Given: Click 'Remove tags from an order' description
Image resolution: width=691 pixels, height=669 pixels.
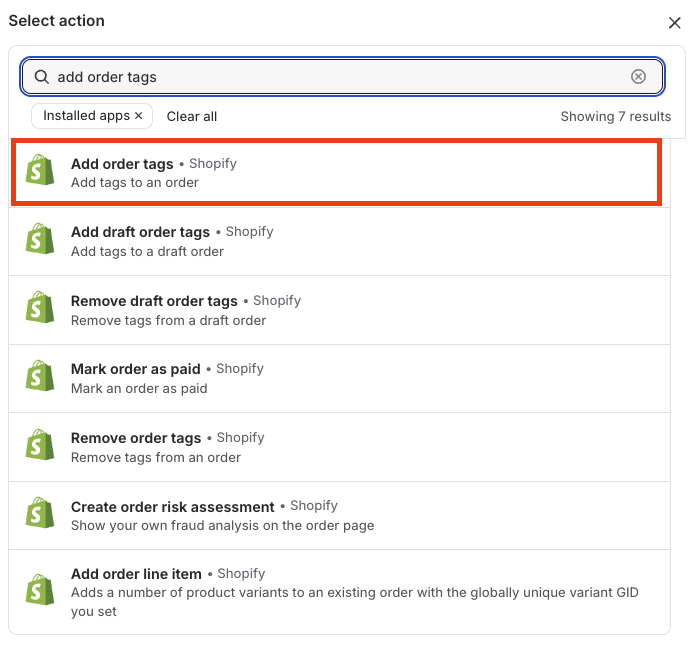Looking at the screenshot, I should click(x=156, y=457).
